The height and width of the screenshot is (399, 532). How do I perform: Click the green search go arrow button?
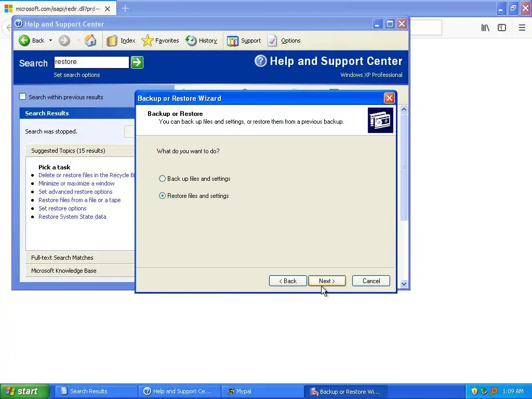pyautogui.click(x=137, y=62)
